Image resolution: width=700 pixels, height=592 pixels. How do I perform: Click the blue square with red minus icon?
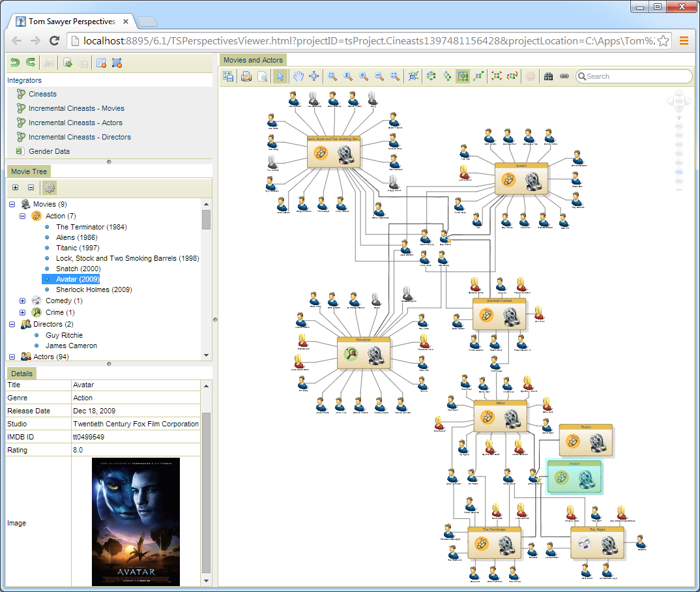(117, 63)
